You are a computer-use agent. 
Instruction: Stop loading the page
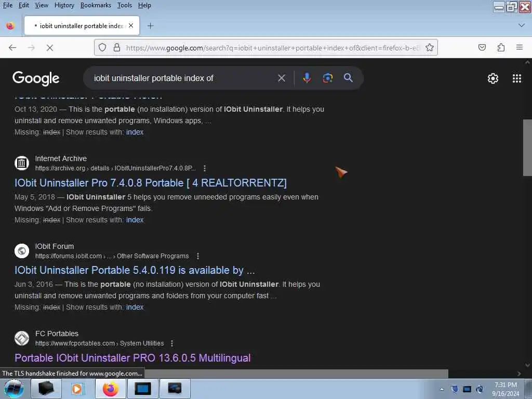50,48
